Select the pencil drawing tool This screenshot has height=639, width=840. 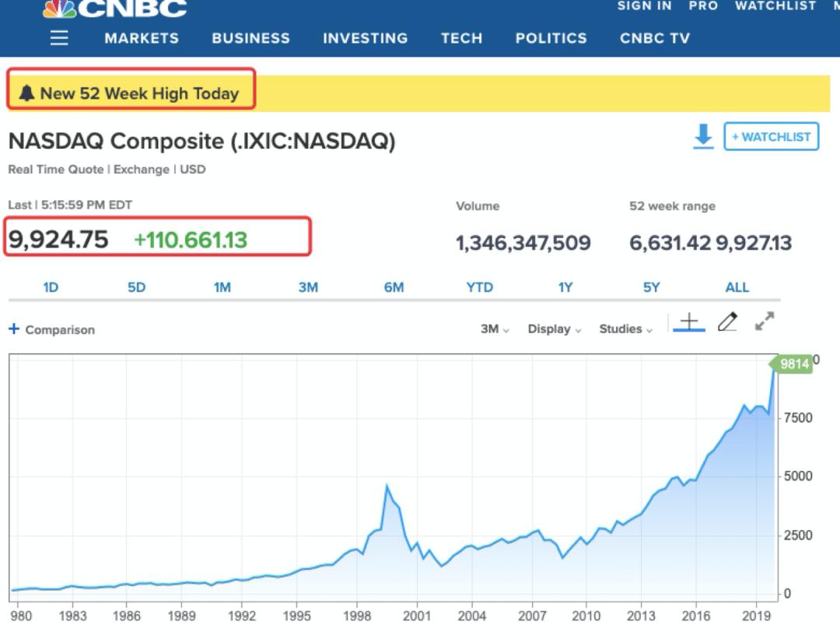[x=727, y=321]
